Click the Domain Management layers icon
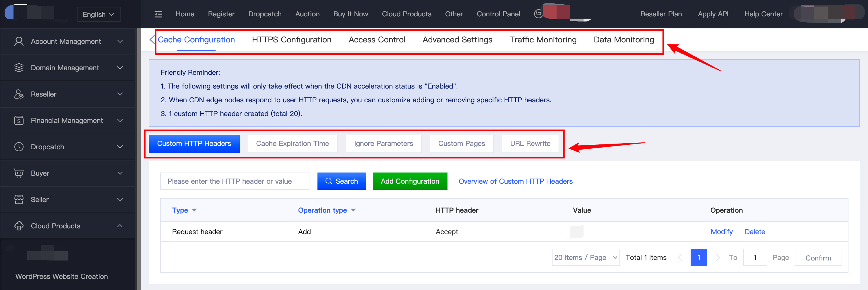This screenshot has width=868, height=290. (x=19, y=68)
